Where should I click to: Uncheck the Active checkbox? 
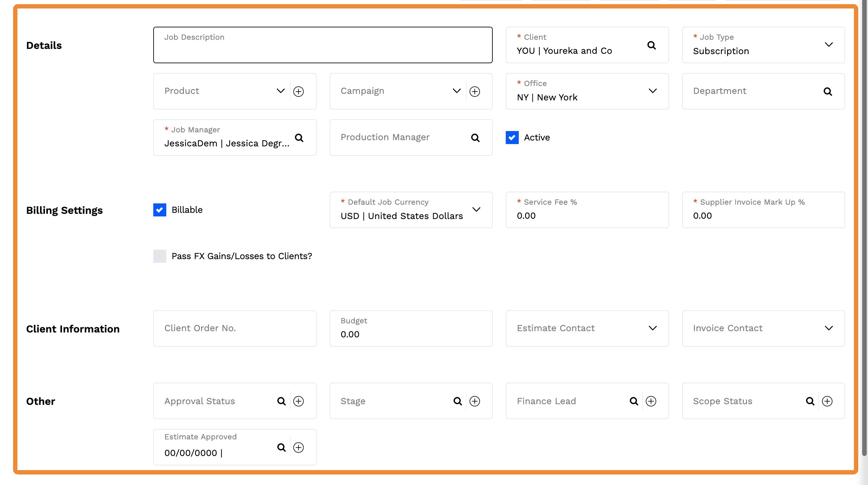click(x=512, y=138)
